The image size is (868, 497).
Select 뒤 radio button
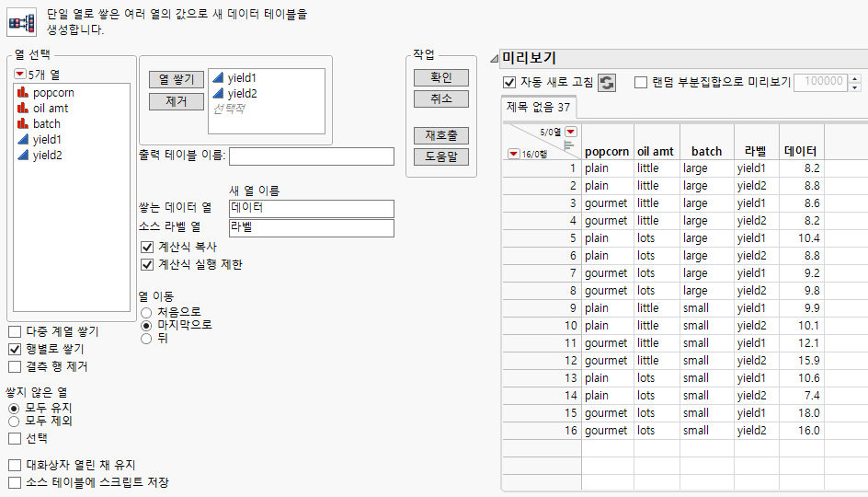(146, 339)
